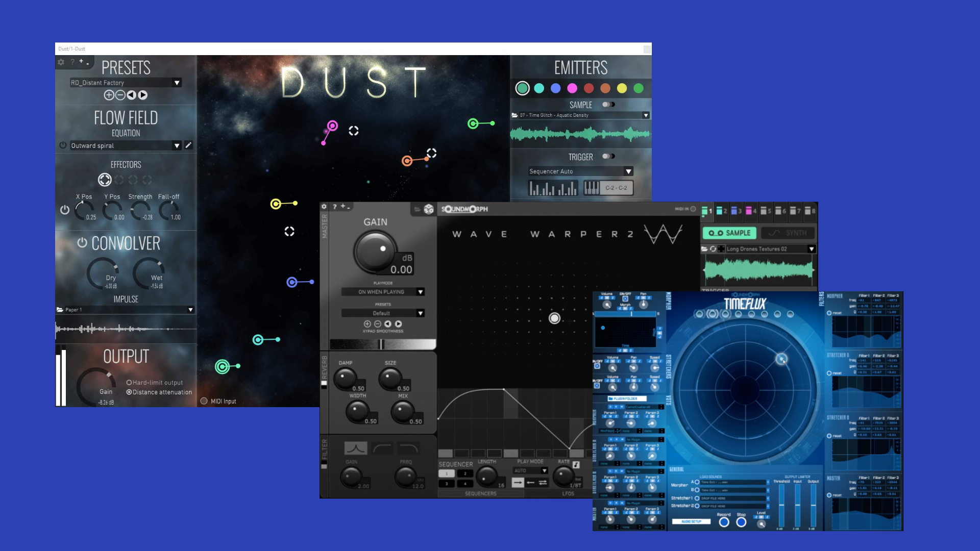
Task: Open Dust settings gear icon
Action: pyautogui.click(x=61, y=62)
